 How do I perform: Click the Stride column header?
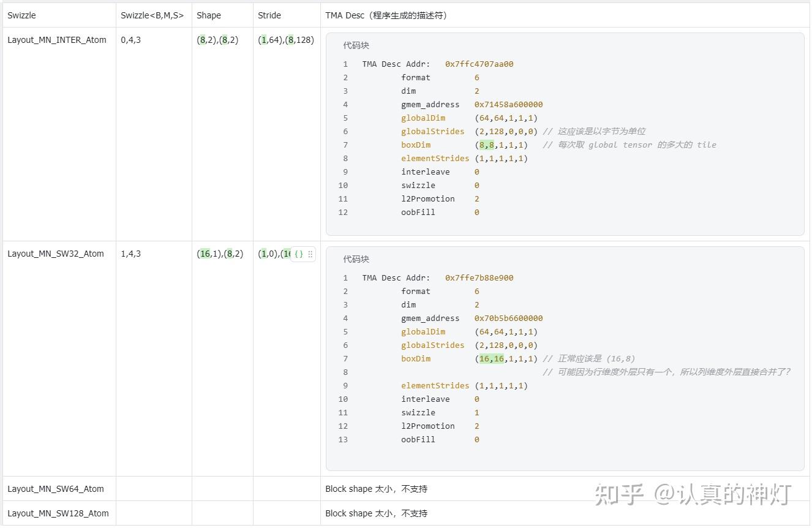coord(268,15)
